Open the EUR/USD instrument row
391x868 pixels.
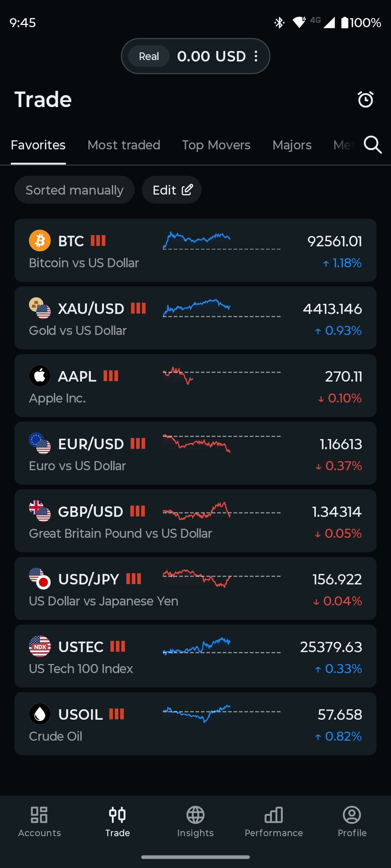point(195,453)
